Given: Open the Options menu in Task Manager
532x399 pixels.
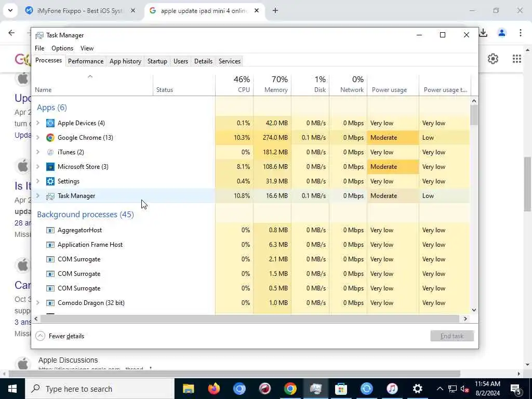Looking at the screenshot, I should tap(62, 48).
